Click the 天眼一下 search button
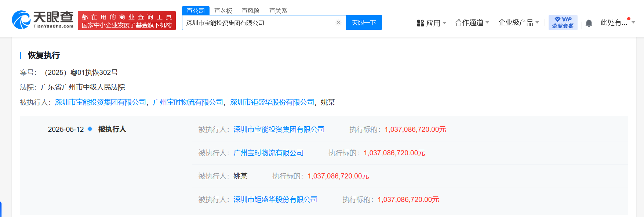Image resolution: width=644 pixels, height=217 pixels. click(364, 22)
